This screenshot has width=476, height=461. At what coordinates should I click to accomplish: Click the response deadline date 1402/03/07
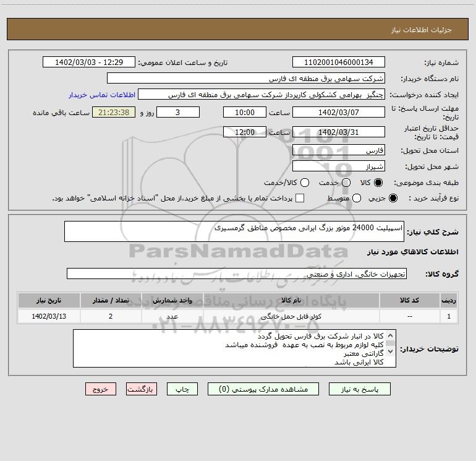click(x=339, y=112)
